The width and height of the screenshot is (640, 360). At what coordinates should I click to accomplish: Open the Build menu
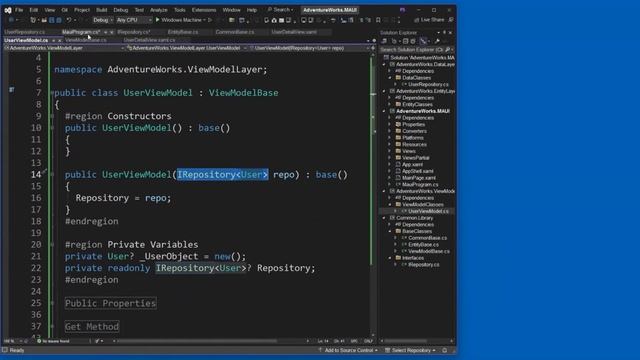[102, 10]
